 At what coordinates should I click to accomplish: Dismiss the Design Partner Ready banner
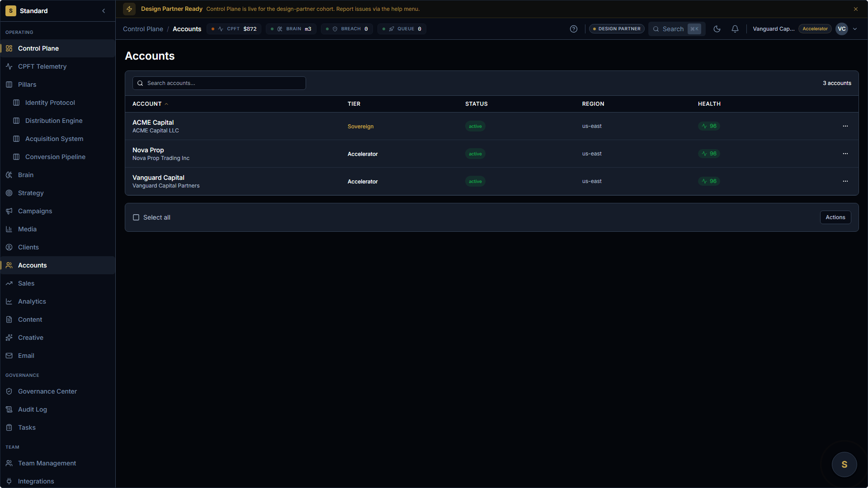[856, 9]
